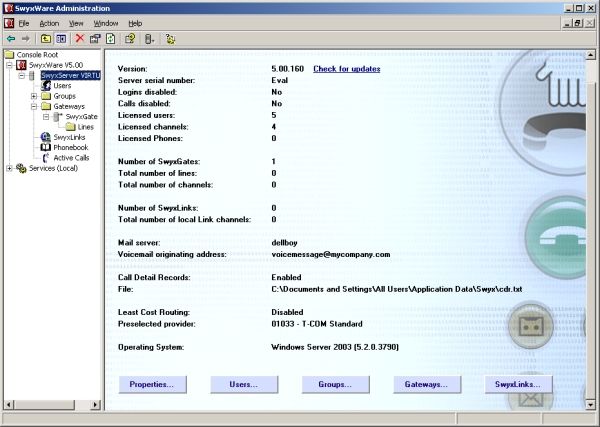The image size is (600, 427).
Task: Select the Phonebook tree label
Action: [71, 147]
